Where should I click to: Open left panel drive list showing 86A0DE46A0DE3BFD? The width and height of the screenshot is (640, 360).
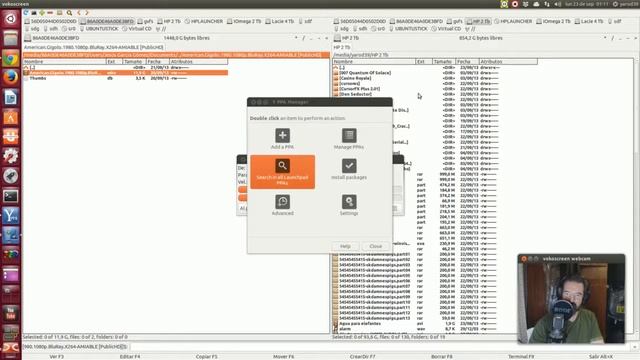pos(52,38)
